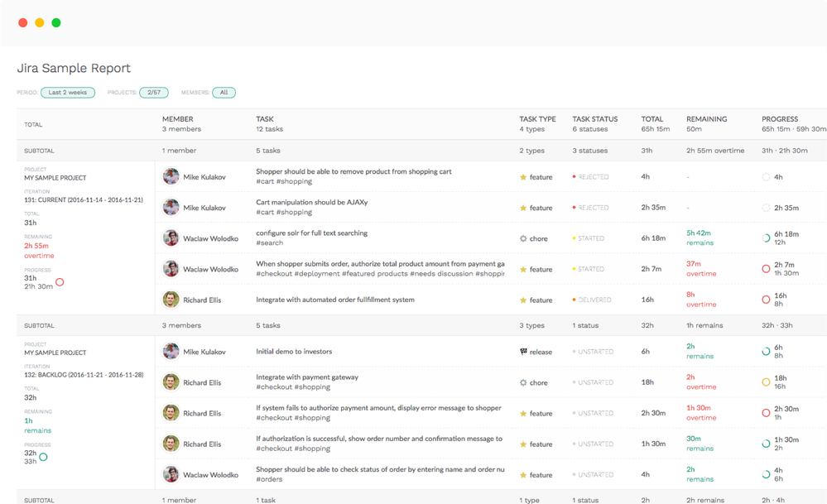Viewport: 827px width, 504px height.
Task: Click progress circle next to 1h 30m / 2h
Action: [766, 444]
